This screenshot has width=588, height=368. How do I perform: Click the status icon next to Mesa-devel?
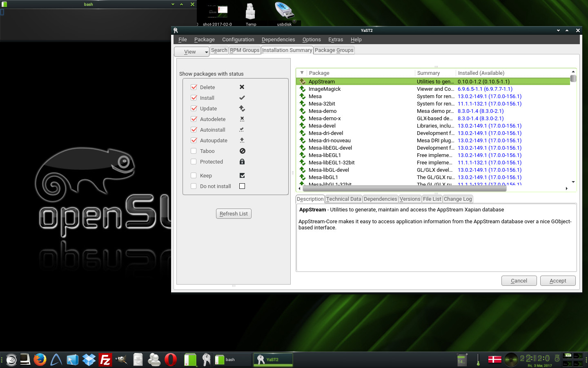(x=303, y=126)
